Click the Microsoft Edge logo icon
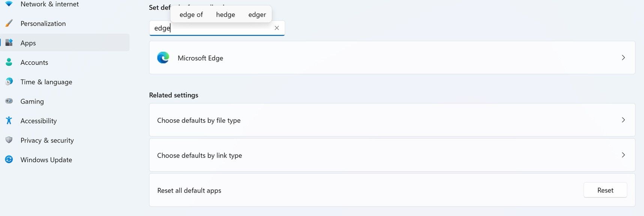The width and height of the screenshot is (644, 216). pyautogui.click(x=163, y=58)
